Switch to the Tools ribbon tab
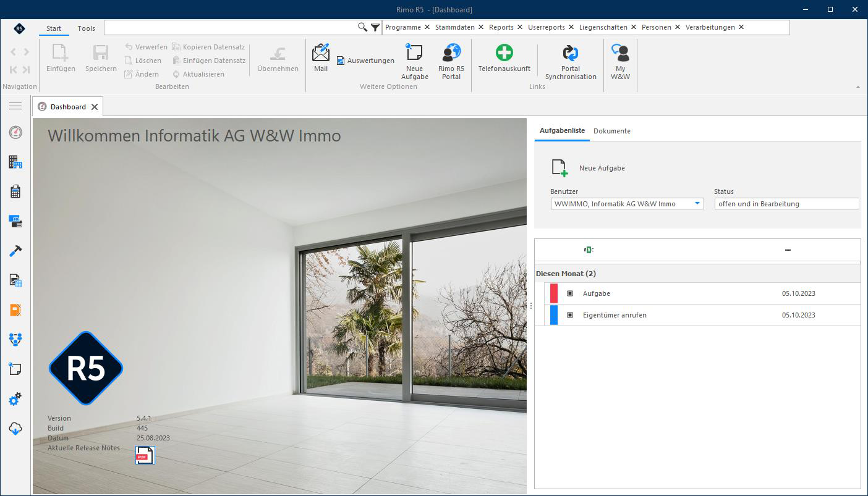Viewport: 868px width, 496px height. (x=87, y=28)
